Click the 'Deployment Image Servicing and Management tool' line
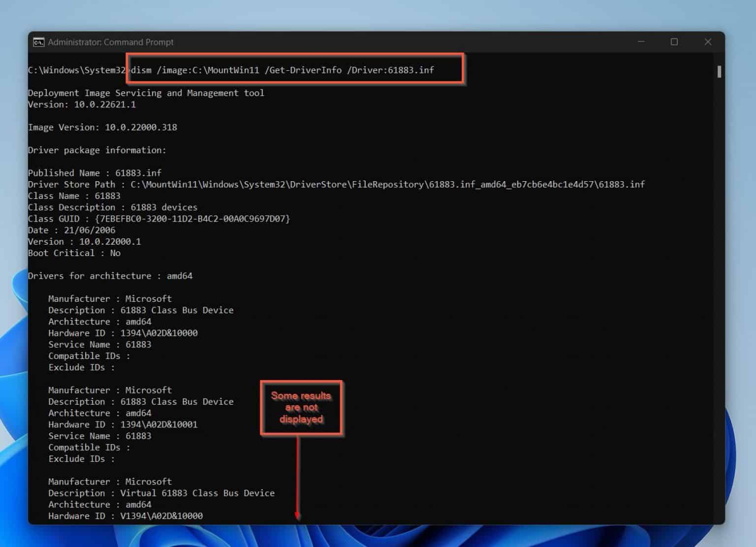 pyautogui.click(x=146, y=93)
